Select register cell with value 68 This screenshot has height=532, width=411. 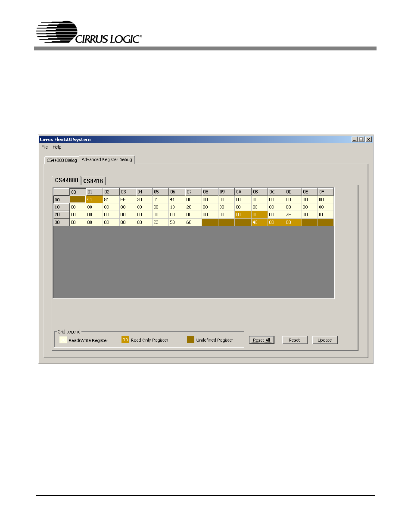tap(193, 222)
